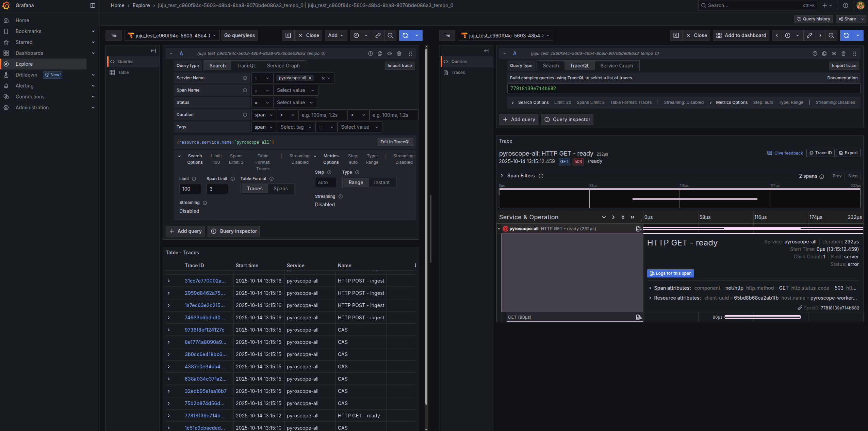Click the dock sidebar icon in the top bar
This screenshot has height=431, width=868.
93,5
